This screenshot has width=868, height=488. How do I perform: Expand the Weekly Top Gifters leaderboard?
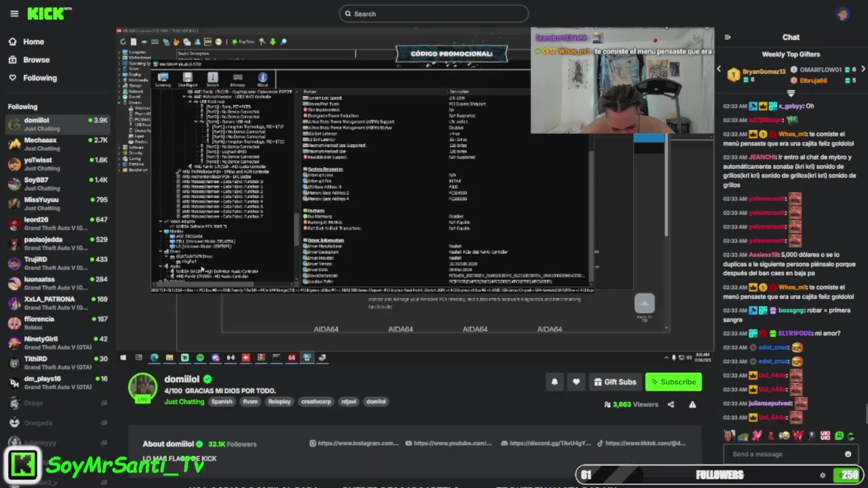[x=791, y=93]
